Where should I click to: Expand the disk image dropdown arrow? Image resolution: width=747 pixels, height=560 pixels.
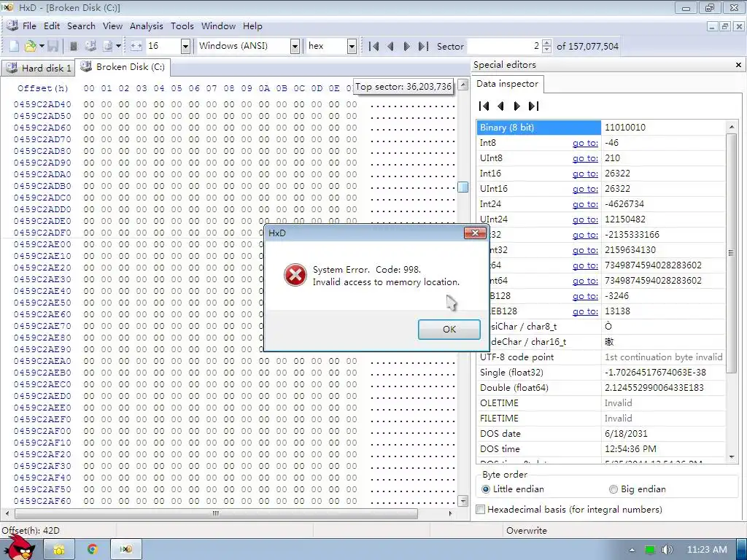pos(118,46)
